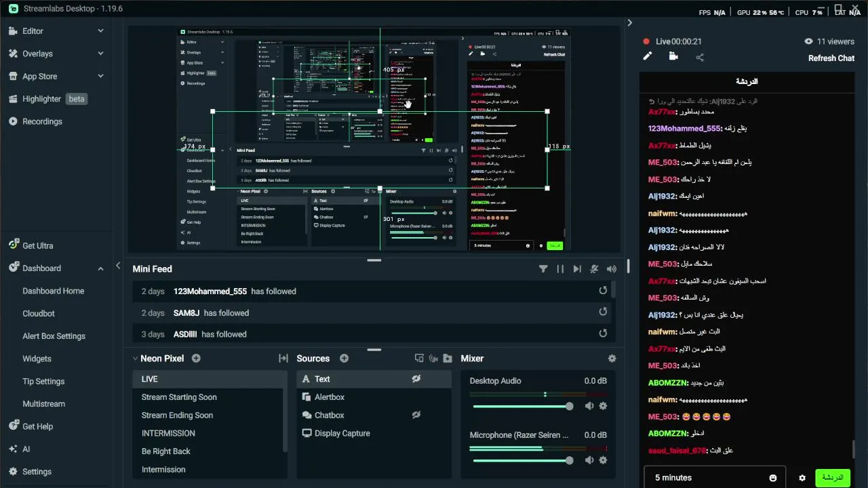Add a new source with the plus icon
The width and height of the screenshot is (868, 488).
click(344, 358)
